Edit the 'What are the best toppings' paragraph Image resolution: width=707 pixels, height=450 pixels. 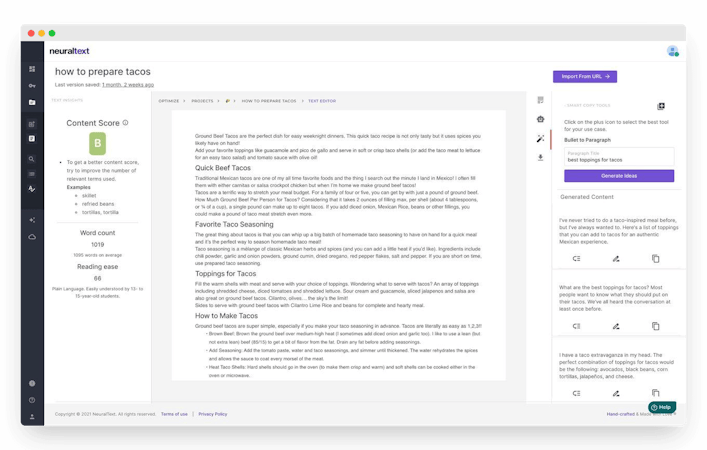click(616, 326)
